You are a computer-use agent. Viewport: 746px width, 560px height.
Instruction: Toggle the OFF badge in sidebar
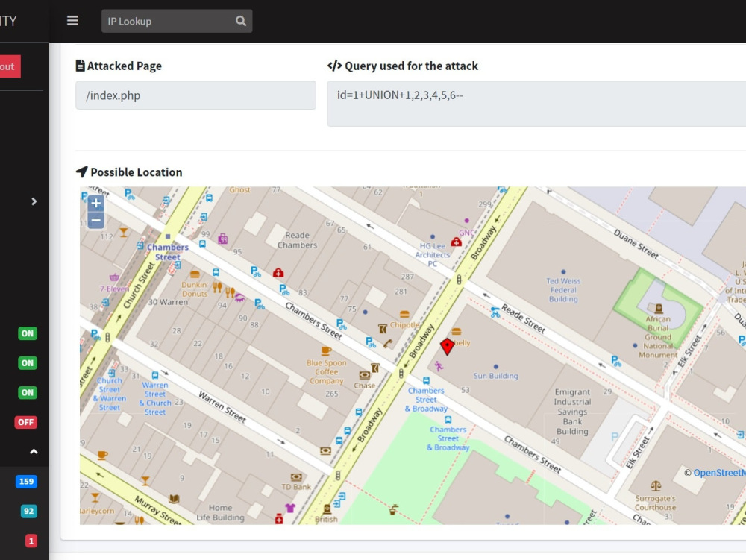click(25, 421)
